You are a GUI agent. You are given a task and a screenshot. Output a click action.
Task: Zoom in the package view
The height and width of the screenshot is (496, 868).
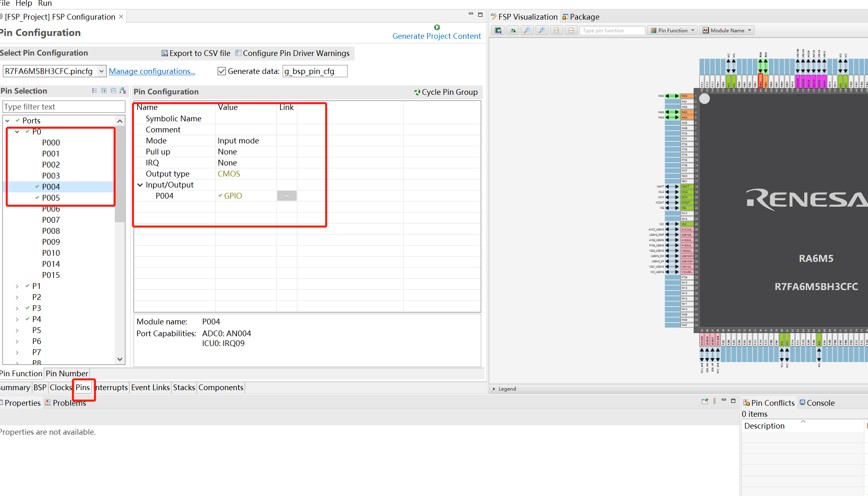click(x=542, y=31)
